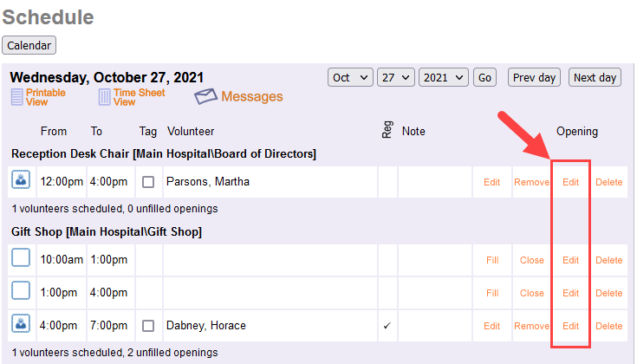Open the month dropdown showing Oct
This screenshot has width=637, height=364.
(x=350, y=78)
